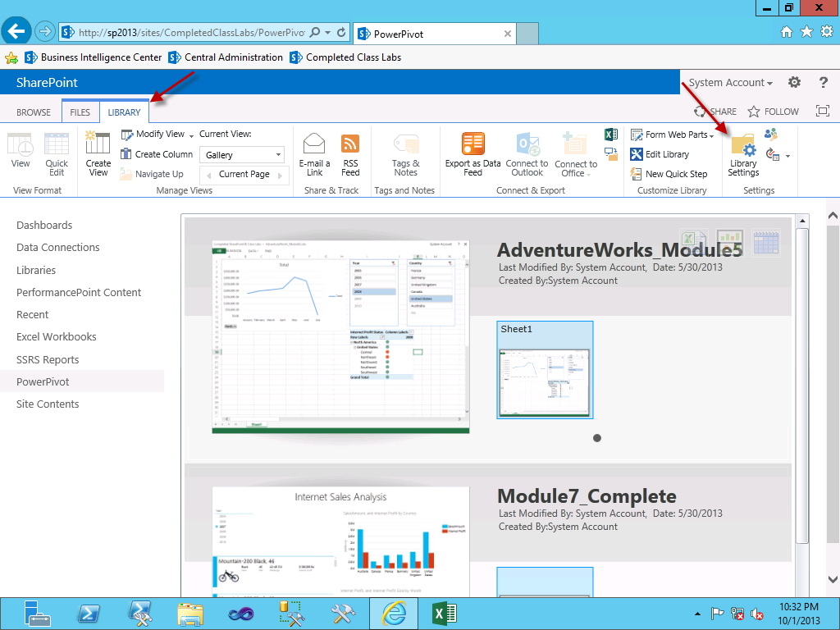Open PowerShell from the taskbar

pos(89,614)
